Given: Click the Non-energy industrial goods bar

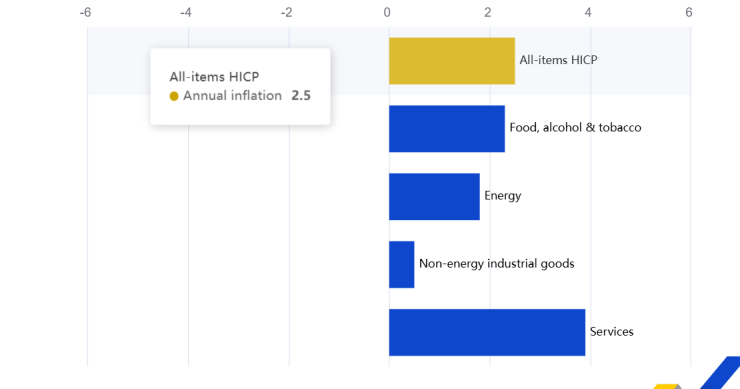Looking at the screenshot, I should click(402, 264).
